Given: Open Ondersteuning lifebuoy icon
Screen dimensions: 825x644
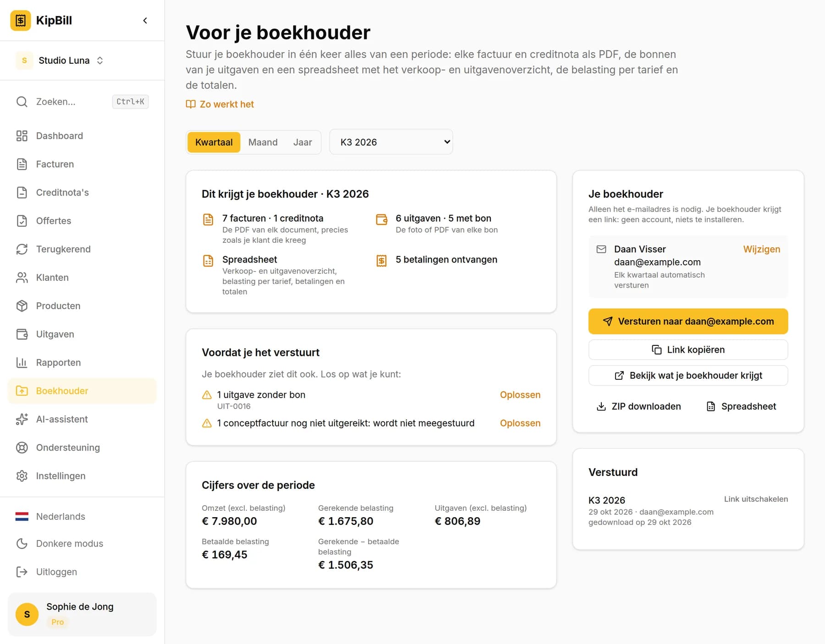Looking at the screenshot, I should 22,448.
